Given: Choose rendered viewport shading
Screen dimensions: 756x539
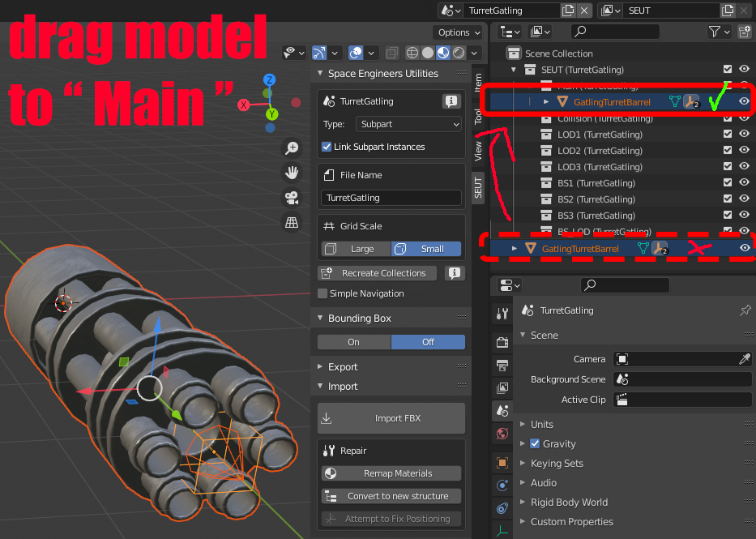Looking at the screenshot, I should pyautogui.click(x=459, y=53).
